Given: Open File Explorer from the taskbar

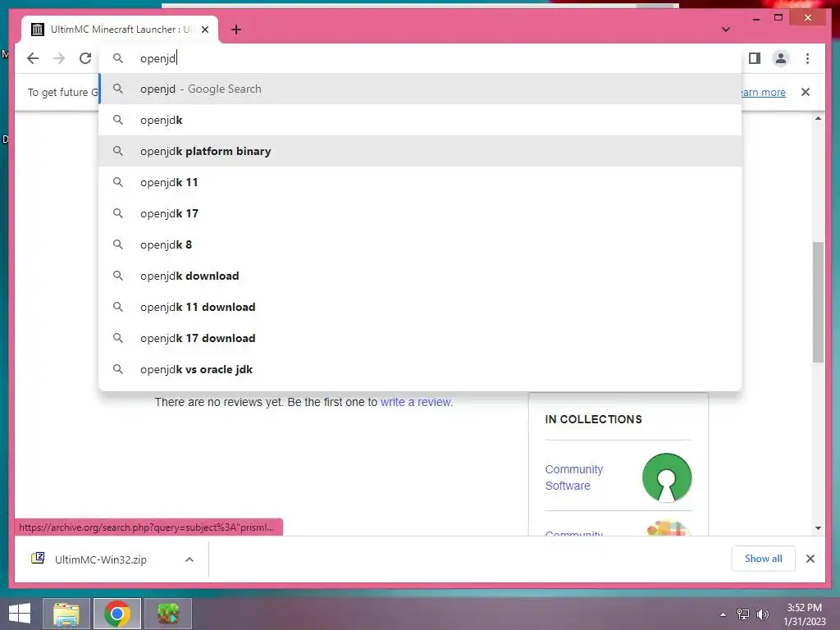Looking at the screenshot, I should coord(66,614).
